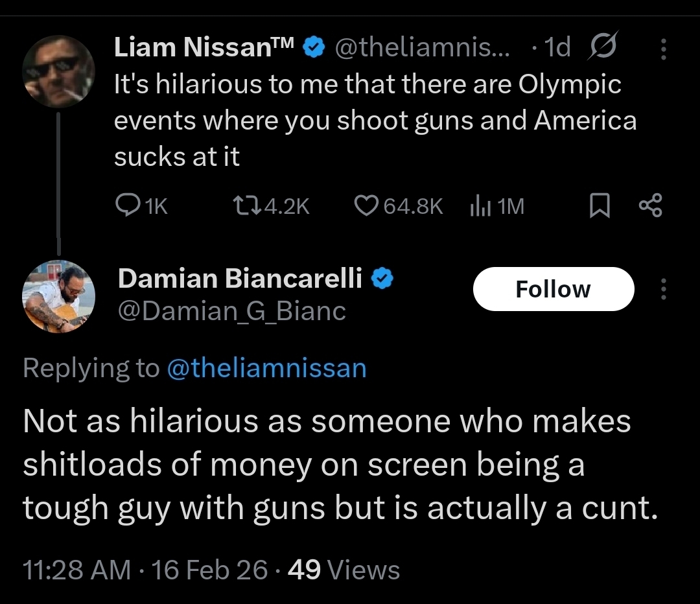This screenshot has width=700, height=604.
Task: Open the @theliamnissan mention link
Action: 266,368
